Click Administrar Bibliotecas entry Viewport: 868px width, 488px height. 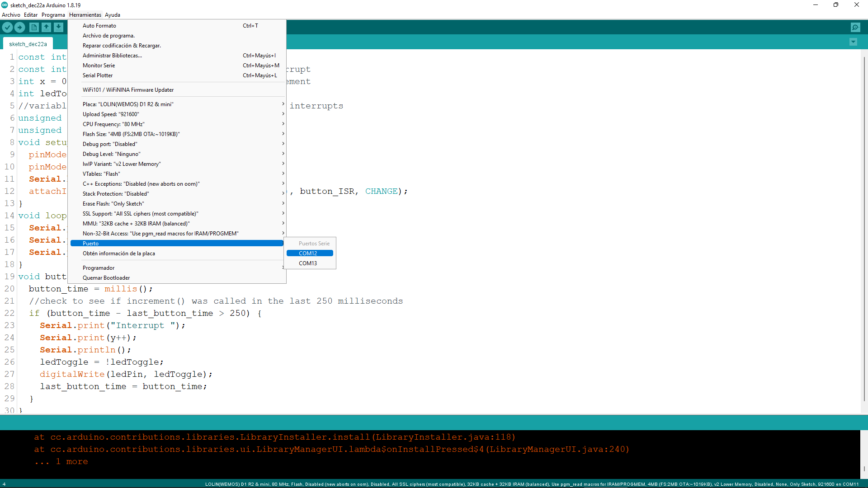(x=112, y=56)
